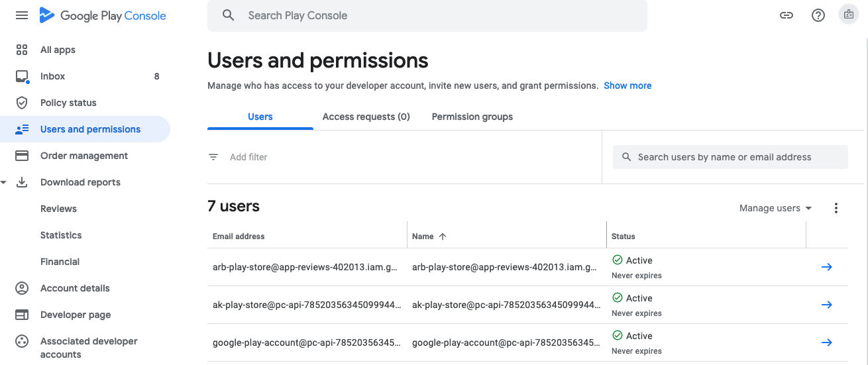
Task: Click the Developer page icon
Action: click(22, 315)
